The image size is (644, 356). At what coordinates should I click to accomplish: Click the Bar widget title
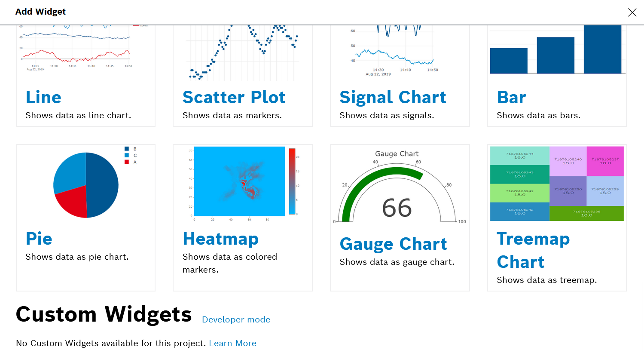[511, 97]
